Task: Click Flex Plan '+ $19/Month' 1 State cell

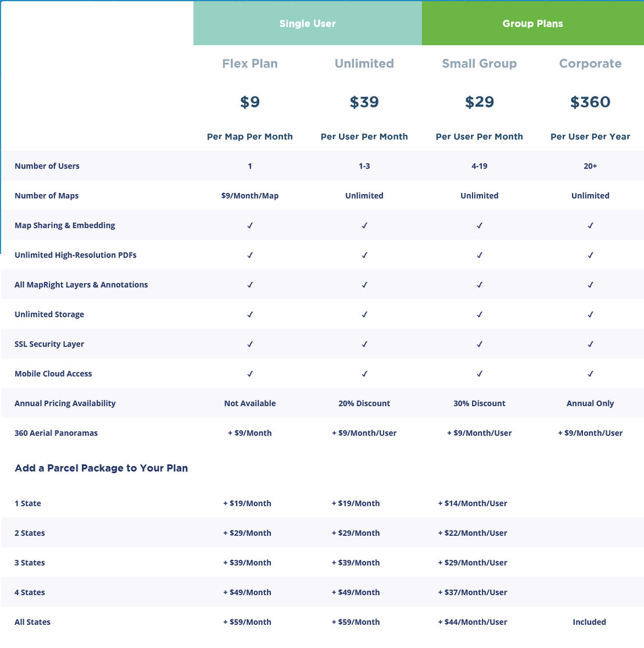Action: 247,503
